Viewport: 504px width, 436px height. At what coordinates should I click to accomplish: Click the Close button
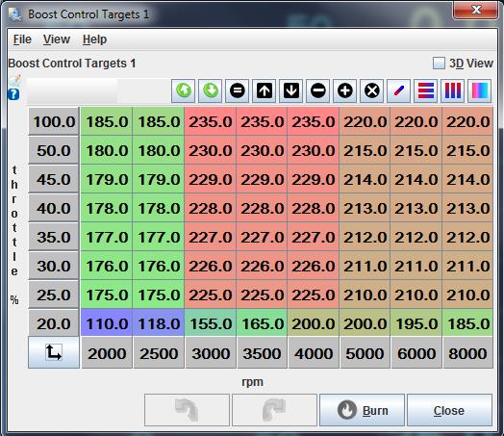(x=449, y=410)
